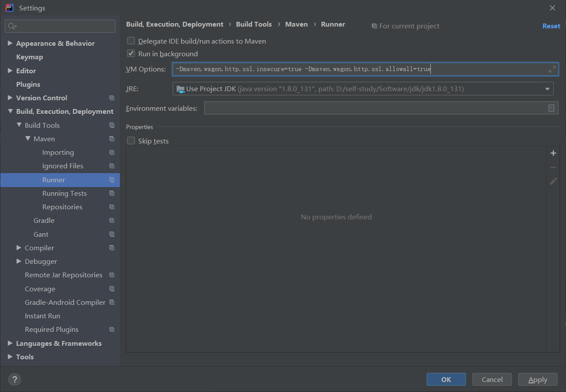This screenshot has height=392, width=566.
Task: Go to Maven Importing settings
Action: tap(58, 153)
